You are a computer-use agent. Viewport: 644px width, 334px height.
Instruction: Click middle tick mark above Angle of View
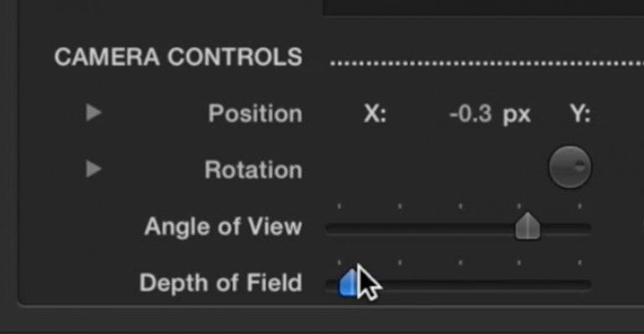coord(460,206)
